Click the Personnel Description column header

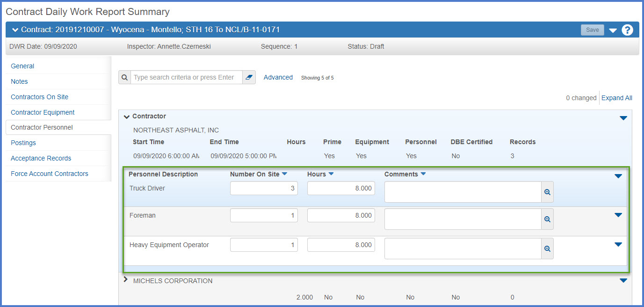coord(163,174)
